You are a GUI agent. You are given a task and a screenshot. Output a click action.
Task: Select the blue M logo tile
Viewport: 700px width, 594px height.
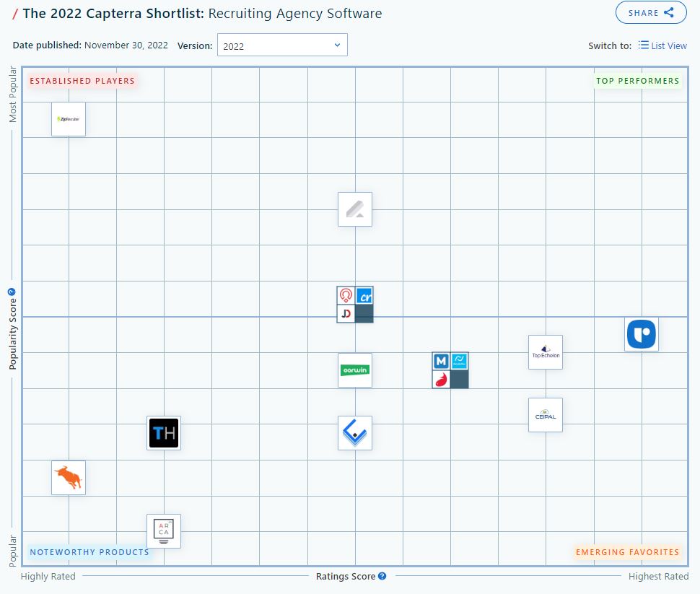pos(441,361)
